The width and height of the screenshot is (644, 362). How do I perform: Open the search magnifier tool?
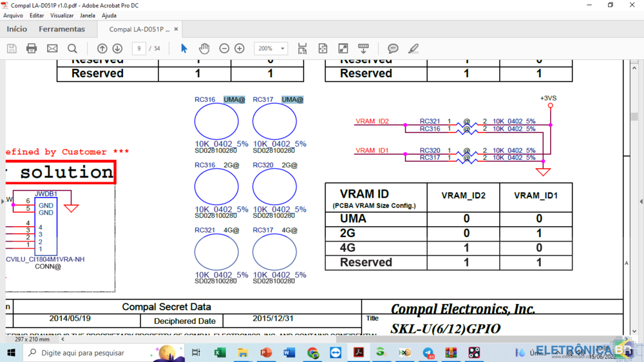click(x=72, y=48)
